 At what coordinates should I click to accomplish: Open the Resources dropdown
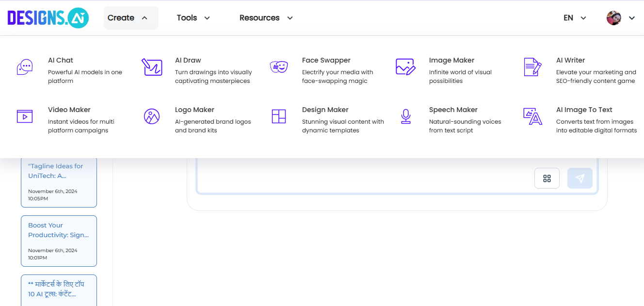pyautogui.click(x=266, y=17)
